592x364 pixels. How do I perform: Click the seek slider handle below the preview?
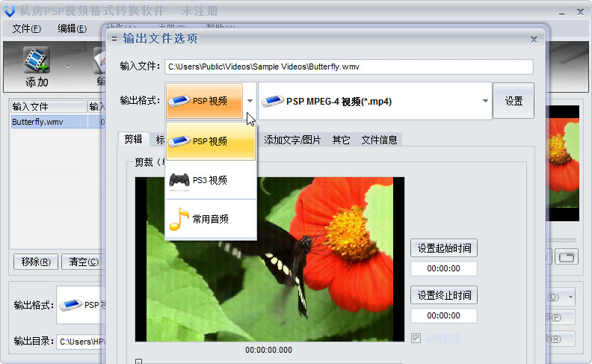tap(138, 361)
